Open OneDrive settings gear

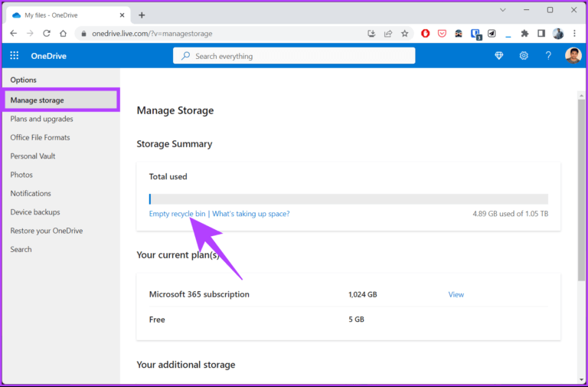click(524, 55)
